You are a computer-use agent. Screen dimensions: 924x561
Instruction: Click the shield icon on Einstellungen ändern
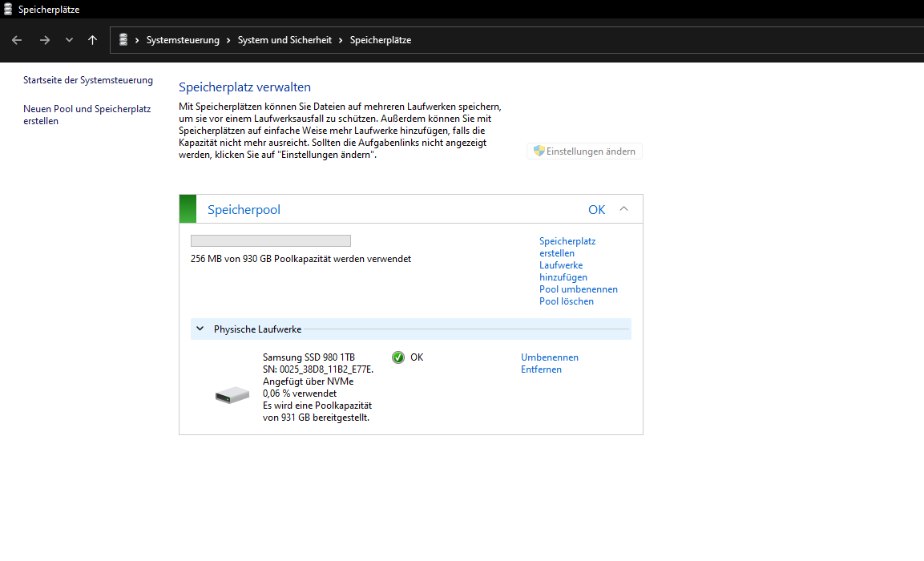coord(539,151)
